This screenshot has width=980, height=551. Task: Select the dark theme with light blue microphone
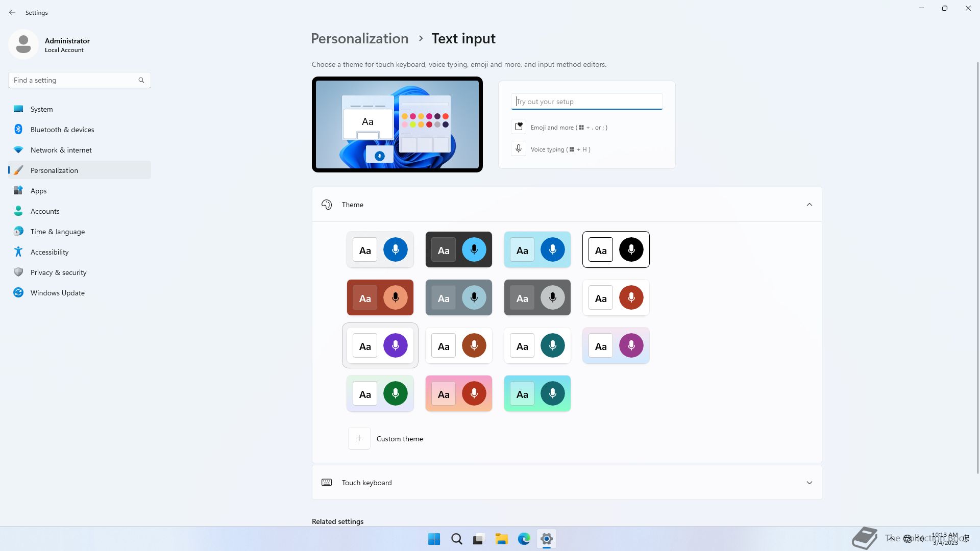pyautogui.click(x=458, y=249)
